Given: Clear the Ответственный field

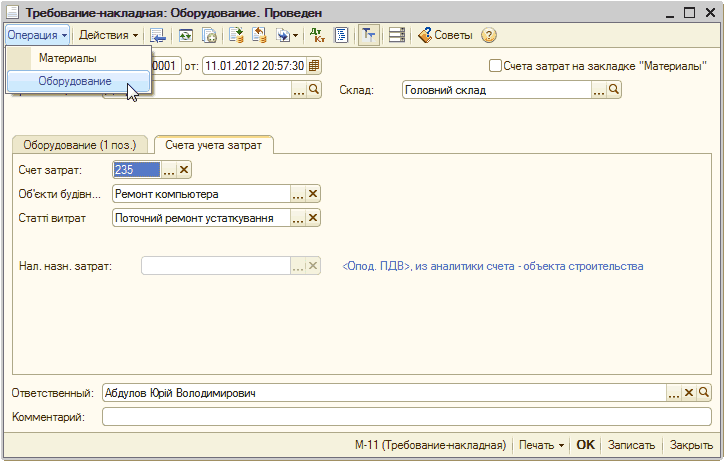Looking at the screenshot, I should point(689,393).
